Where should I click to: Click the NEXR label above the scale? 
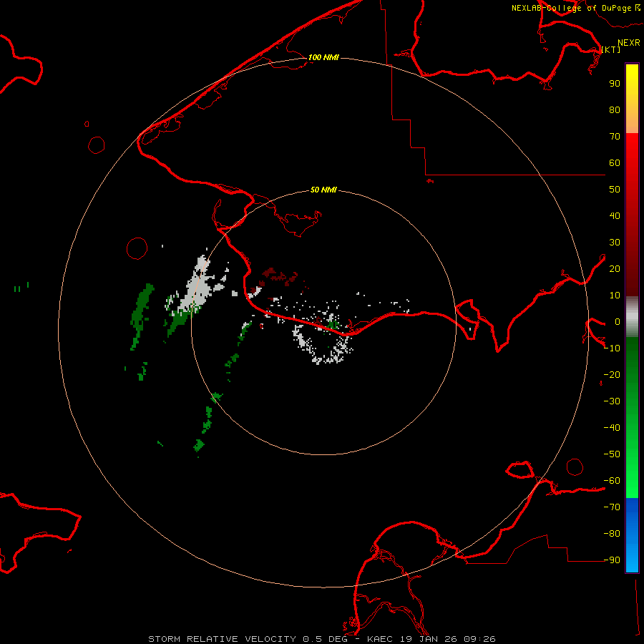point(629,43)
